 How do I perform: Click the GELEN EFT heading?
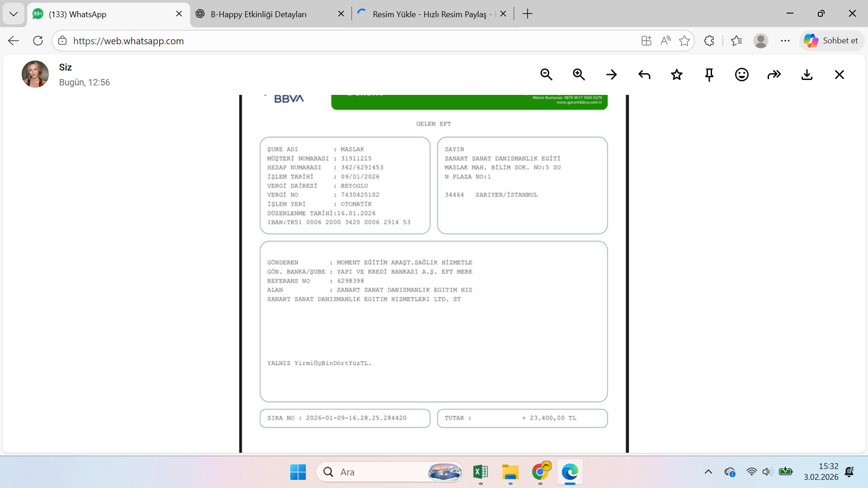434,124
